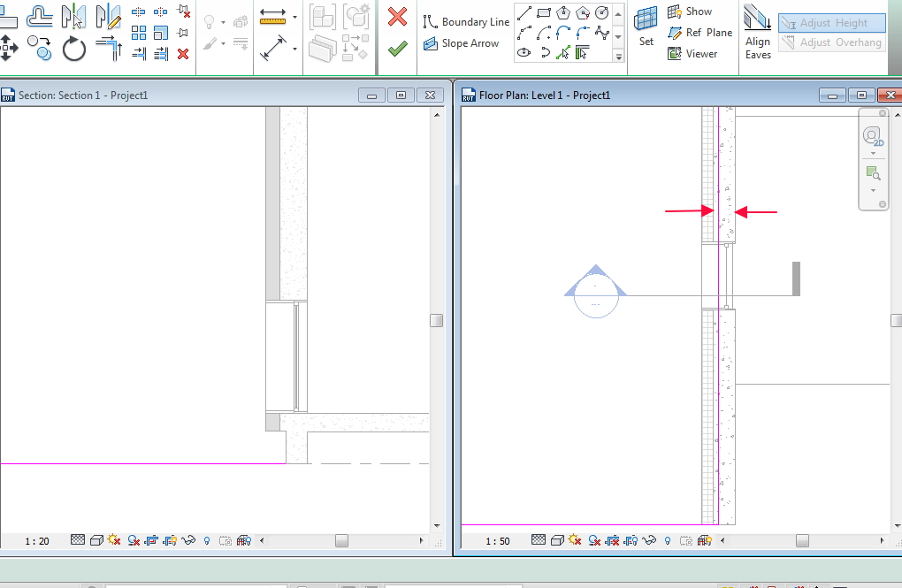Screen dimensions: 902x588
Task: Open the dropdown beside the Measure tool
Action: coord(294,18)
